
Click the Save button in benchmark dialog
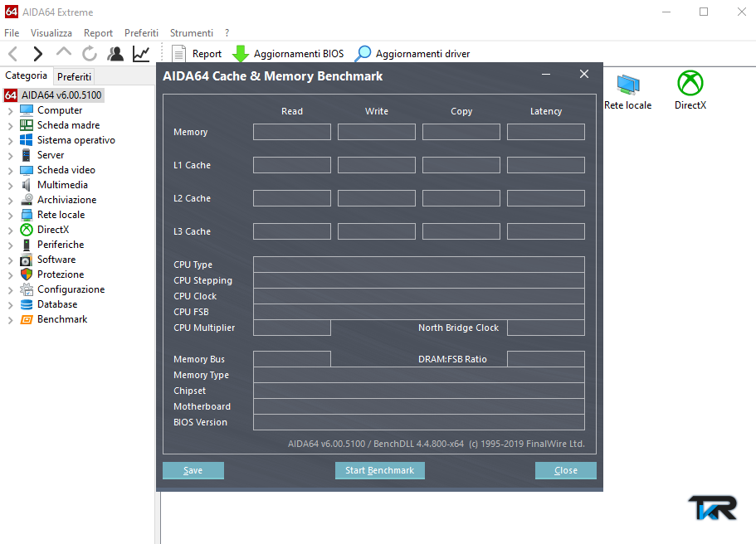pos(193,470)
